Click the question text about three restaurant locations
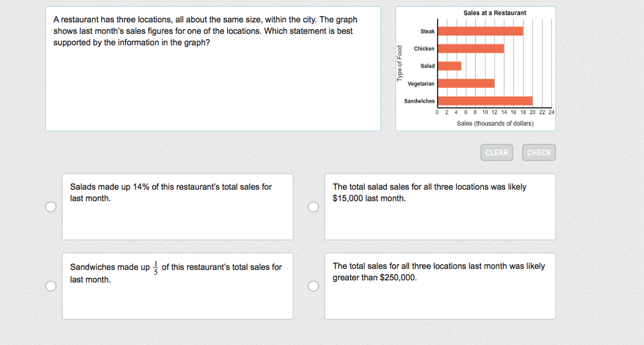This screenshot has width=644, height=345. tap(205, 31)
